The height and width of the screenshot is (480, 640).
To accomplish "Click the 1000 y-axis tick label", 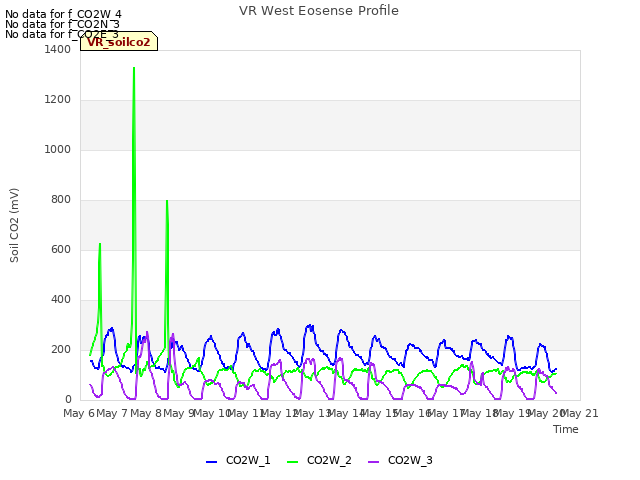I will coord(58,149).
